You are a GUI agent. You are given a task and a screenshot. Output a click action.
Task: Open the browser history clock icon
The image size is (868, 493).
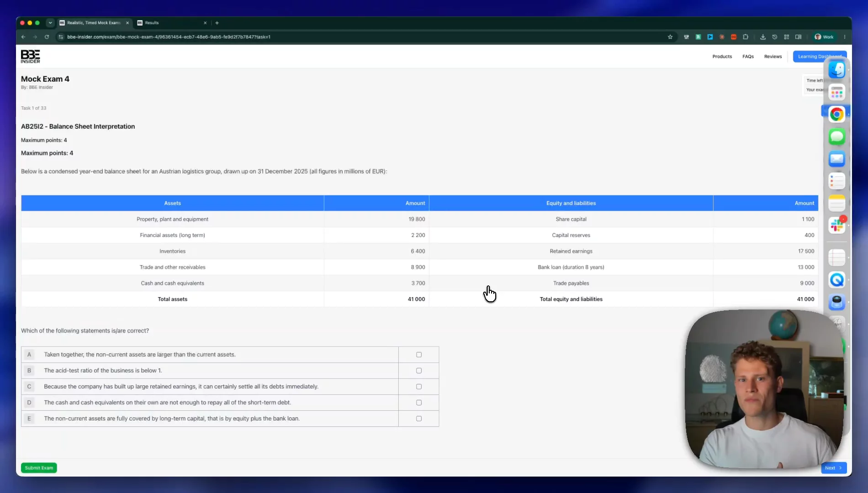click(775, 37)
